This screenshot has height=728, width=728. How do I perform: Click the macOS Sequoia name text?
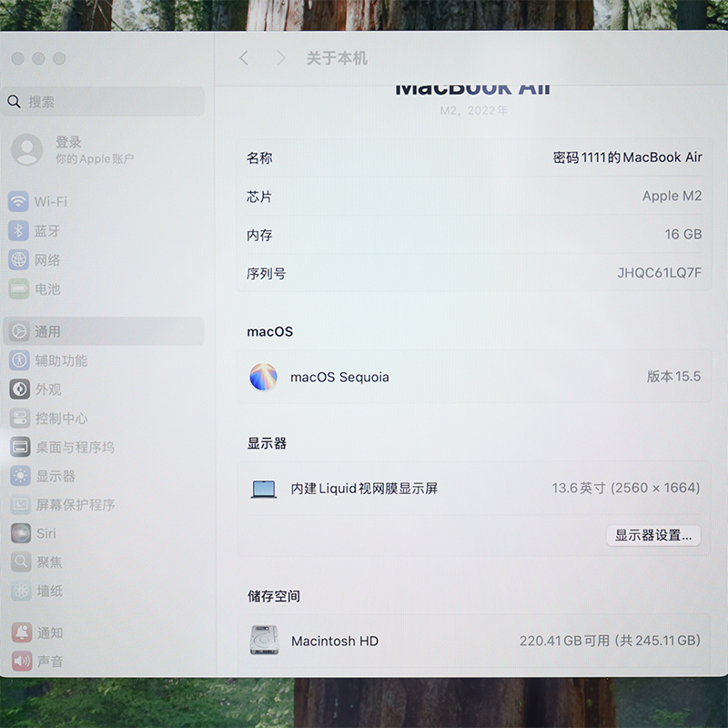(339, 377)
